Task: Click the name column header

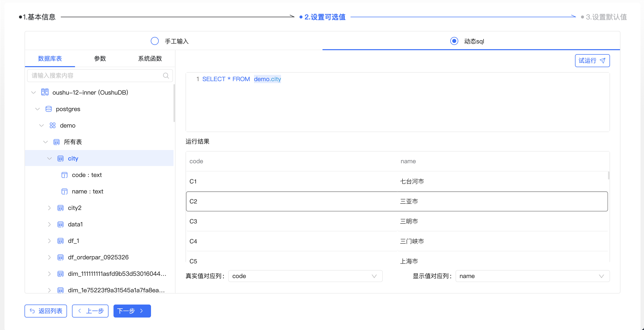Action: [x=408, y=161]
